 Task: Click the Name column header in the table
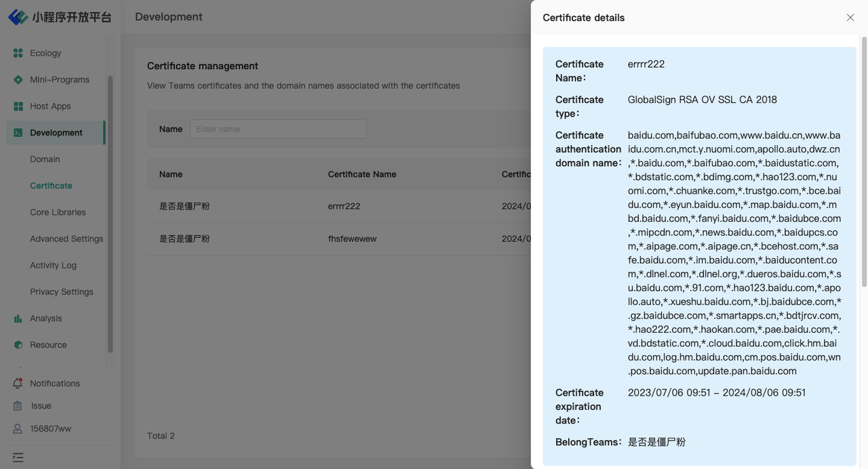171,174
